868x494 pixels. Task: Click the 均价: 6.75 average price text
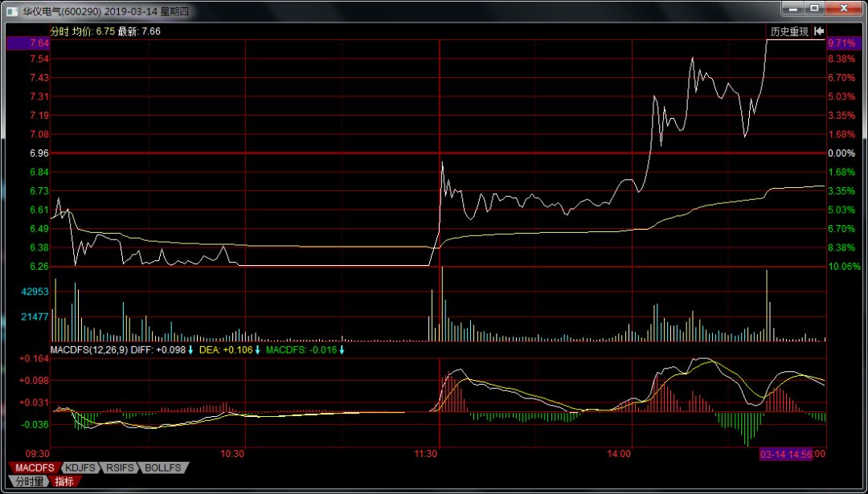pos(93,31)
